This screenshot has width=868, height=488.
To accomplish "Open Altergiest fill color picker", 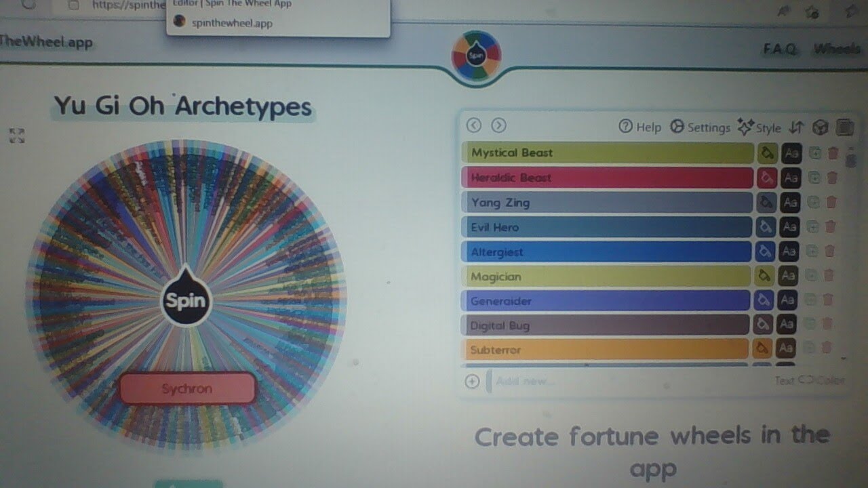I will click(x=765, y=251).
